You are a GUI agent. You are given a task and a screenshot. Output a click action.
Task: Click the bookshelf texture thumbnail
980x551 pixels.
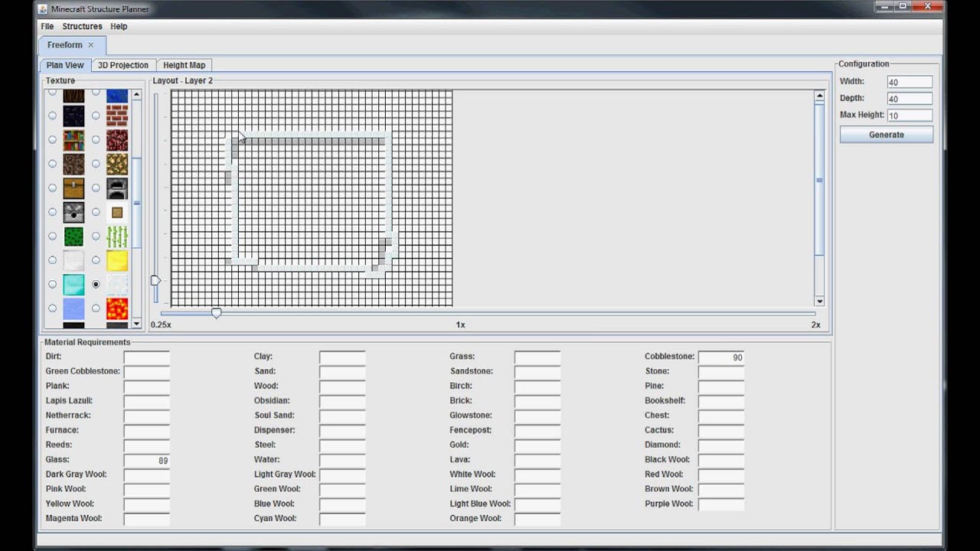coord(73,140)
